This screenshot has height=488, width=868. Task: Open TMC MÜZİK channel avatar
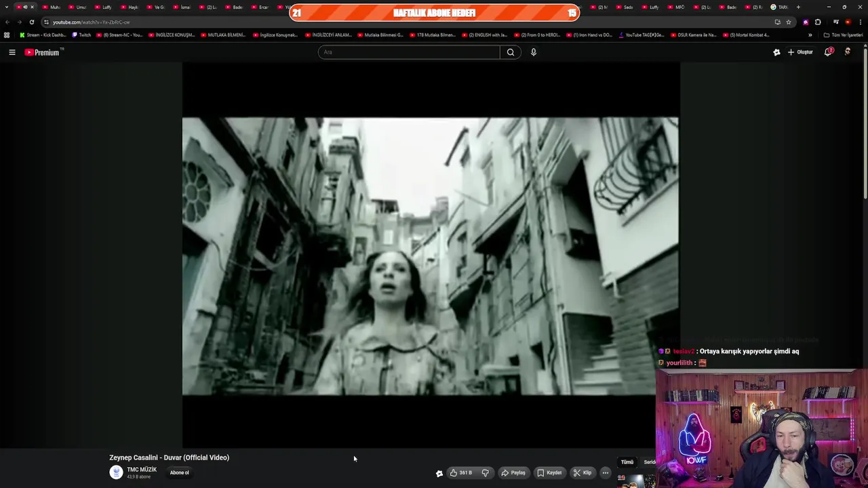(x=116, y=472)
